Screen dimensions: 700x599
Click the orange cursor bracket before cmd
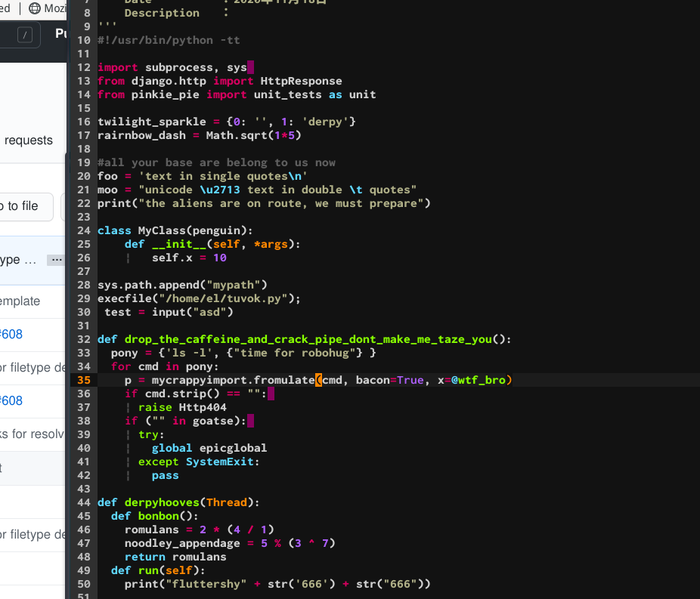pos(318,380)
